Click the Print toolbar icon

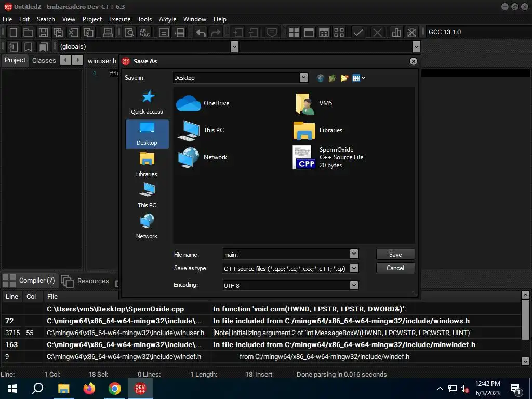pyautogui.click(x=108, y=32)
